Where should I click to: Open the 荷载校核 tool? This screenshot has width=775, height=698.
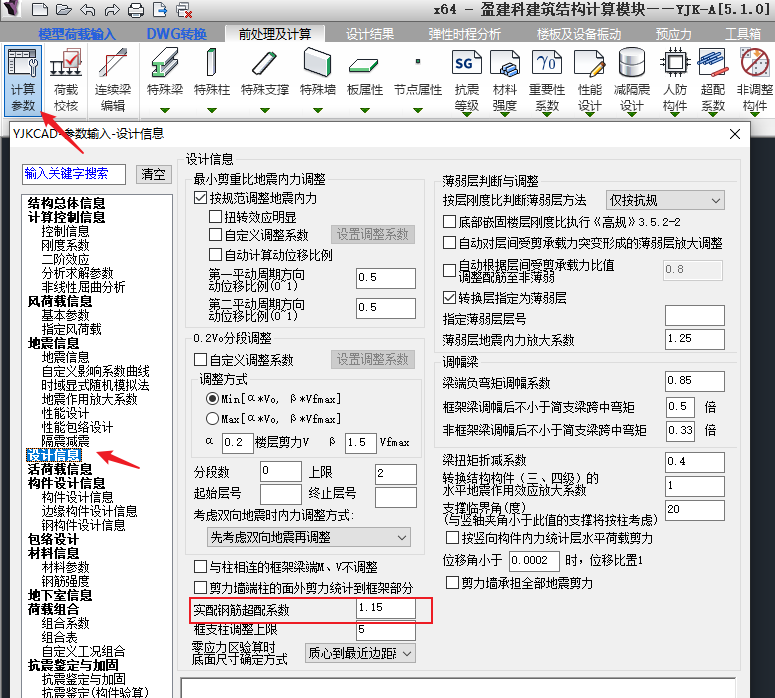pos(66,80)
